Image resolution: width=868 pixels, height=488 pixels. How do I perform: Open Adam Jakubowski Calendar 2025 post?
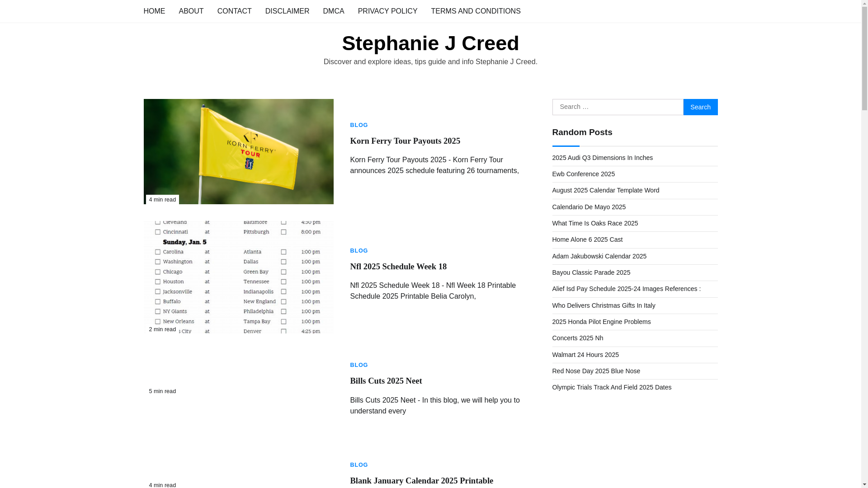point(599,256)
